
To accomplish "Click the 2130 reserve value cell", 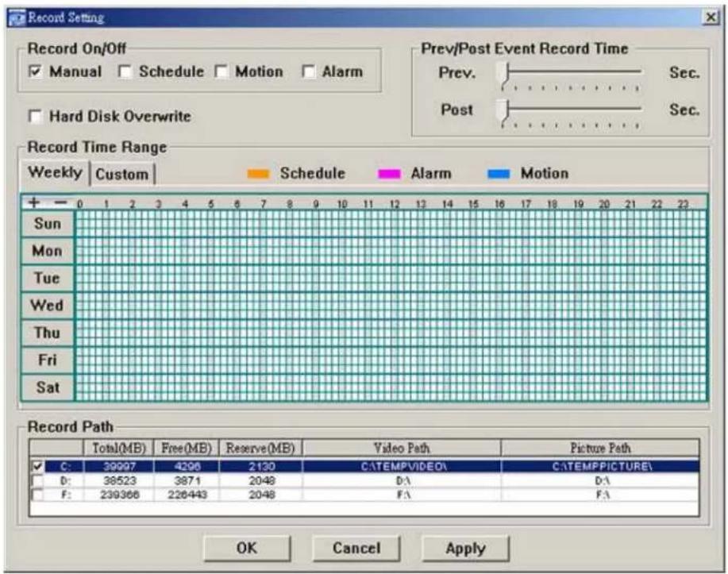I will click(x=261, y=466).
